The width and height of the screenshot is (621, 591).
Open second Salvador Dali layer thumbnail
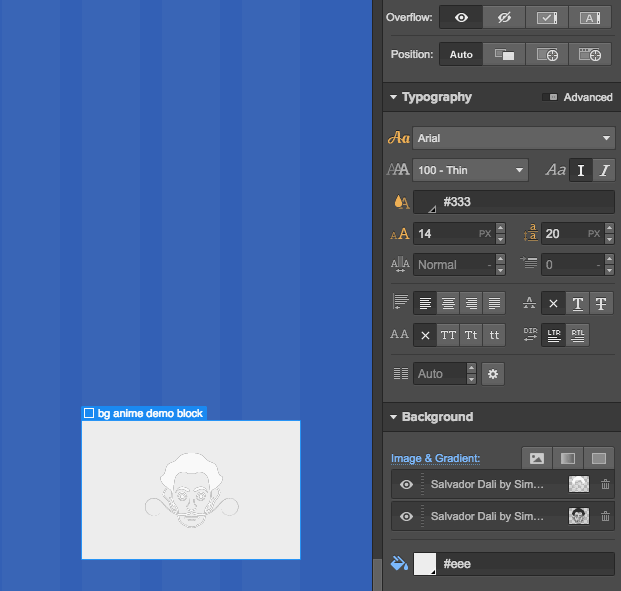click(579, 516)
